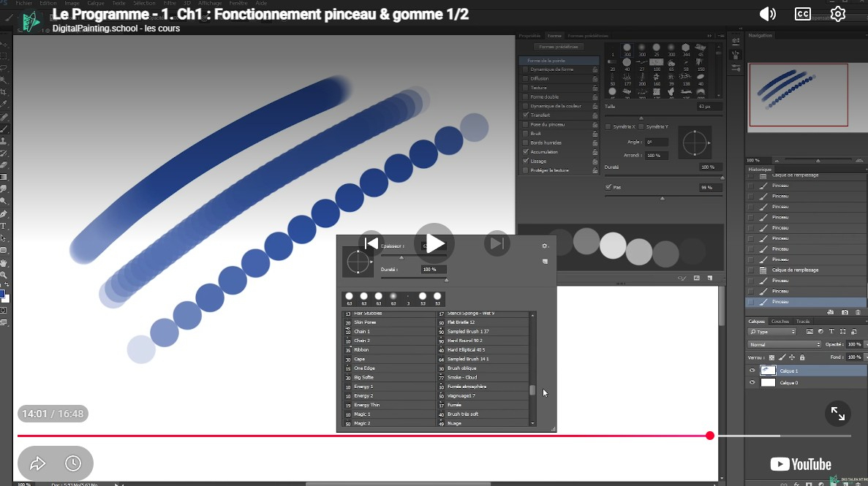Click the Formes prédéfinies button

(559, 46)
